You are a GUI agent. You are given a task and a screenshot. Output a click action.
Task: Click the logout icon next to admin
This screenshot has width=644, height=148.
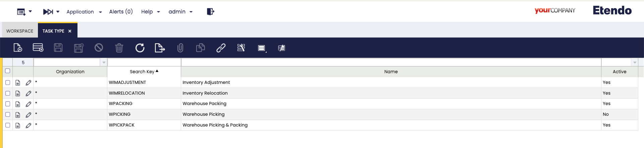(x=210, y=12)
